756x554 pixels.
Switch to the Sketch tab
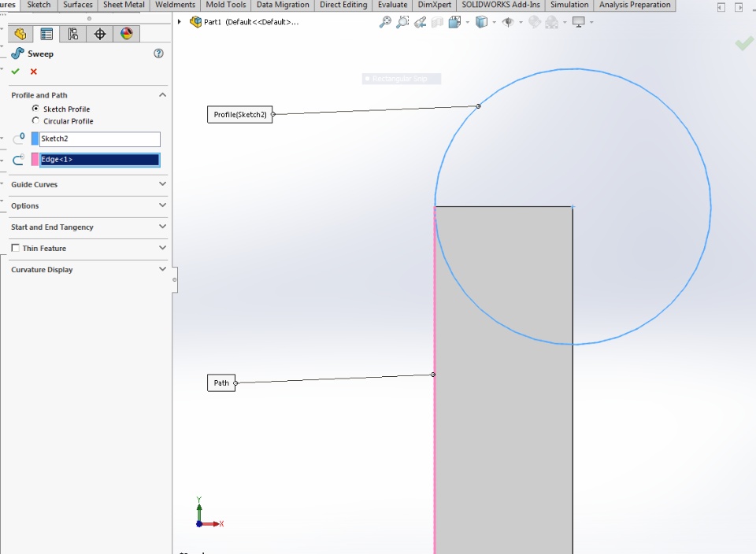pyautogui.click(x=39, y=5)
